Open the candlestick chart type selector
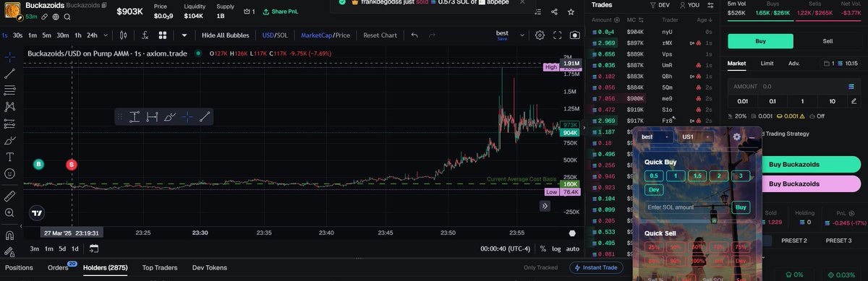Screen dimensions: 868x281 pos(124,35)
